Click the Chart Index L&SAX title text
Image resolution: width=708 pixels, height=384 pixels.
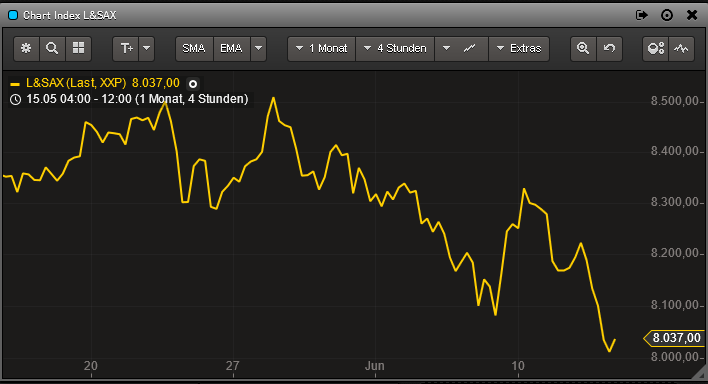pos(70,15)
